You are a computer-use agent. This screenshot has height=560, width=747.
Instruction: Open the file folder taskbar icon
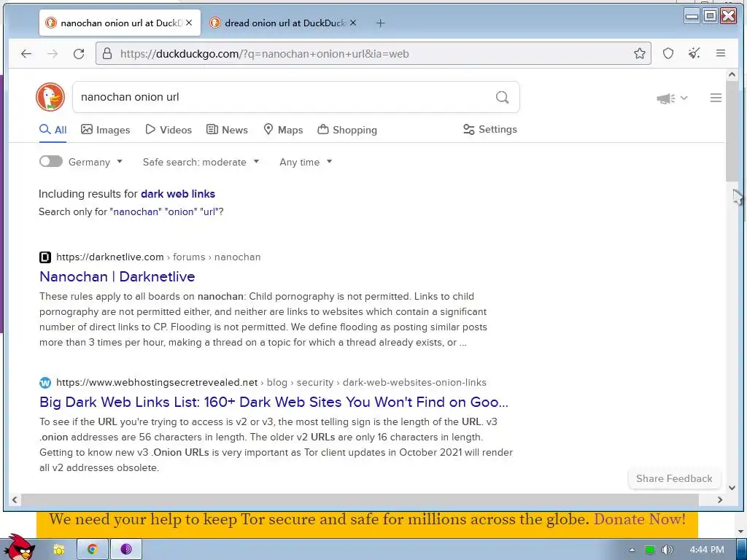(x=58, y=549)
